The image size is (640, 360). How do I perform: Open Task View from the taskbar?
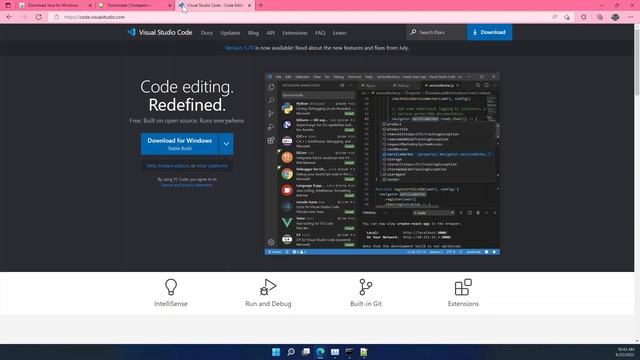coord(305,352)
